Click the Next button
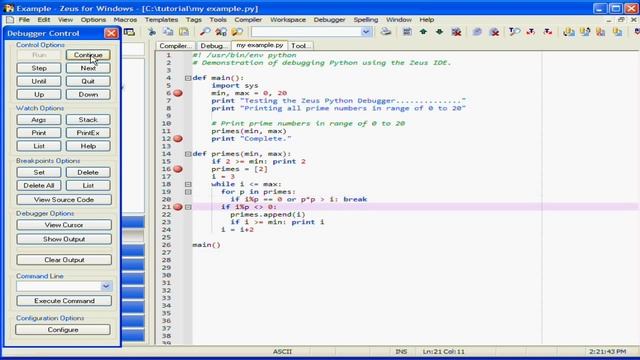Screen dimensions: 640x360 (x=88, y=68)
